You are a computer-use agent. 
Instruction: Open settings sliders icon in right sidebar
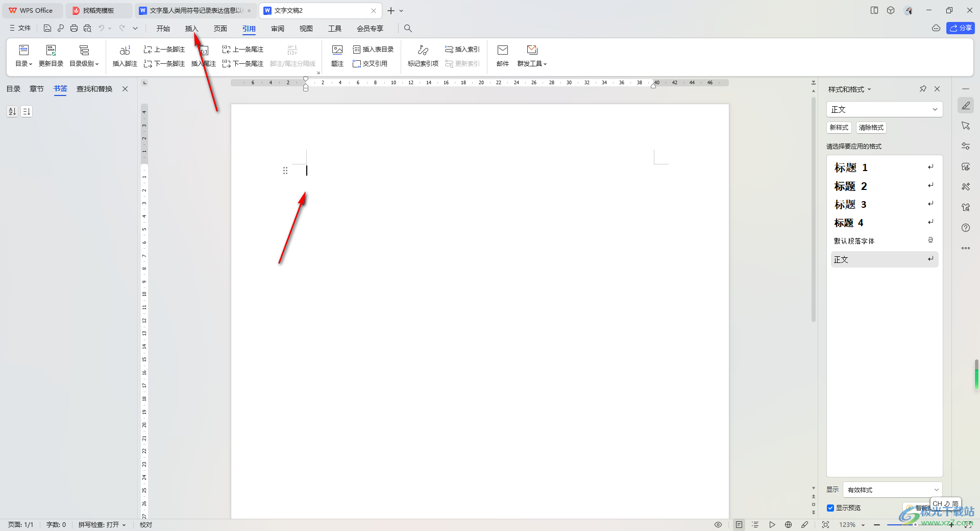(966, 146)
